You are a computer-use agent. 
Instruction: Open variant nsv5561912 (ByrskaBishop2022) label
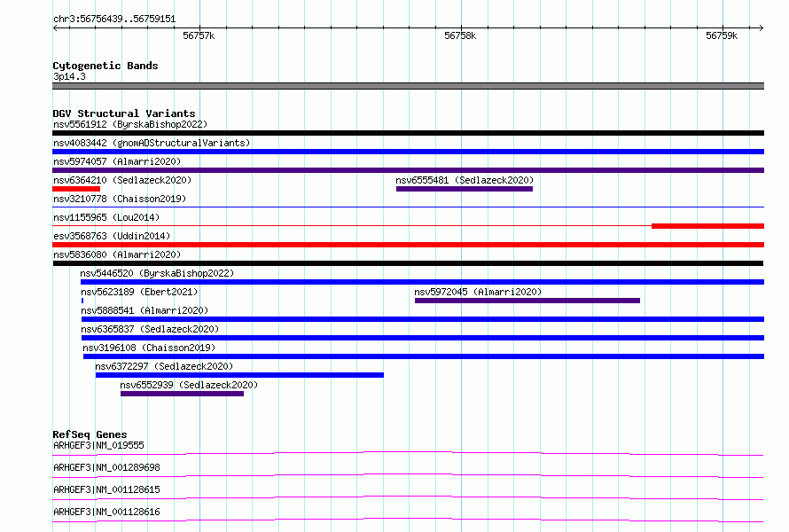(x=130, y=124)
